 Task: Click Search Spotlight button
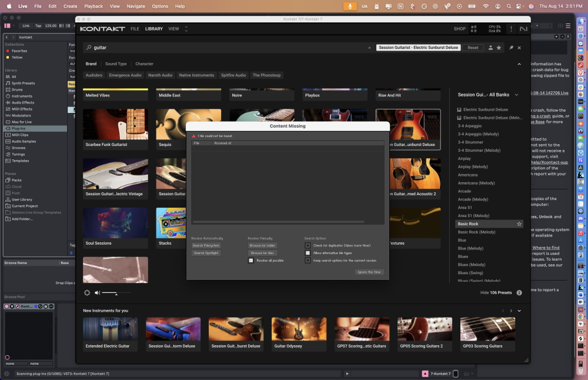[206, 253]
